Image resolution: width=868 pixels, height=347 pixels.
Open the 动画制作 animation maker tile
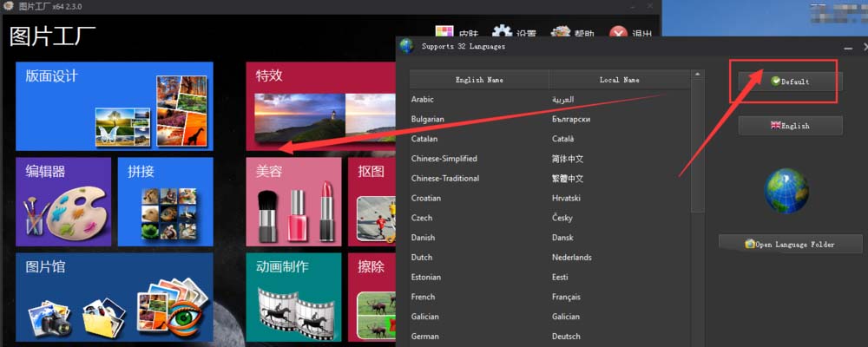click(294, 298)
